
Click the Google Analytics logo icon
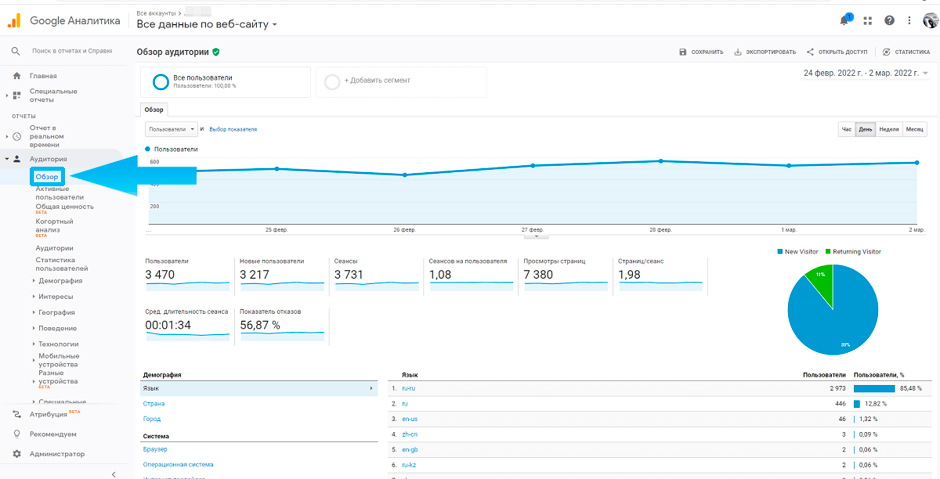pyautogui.click(x=14, y=20)
